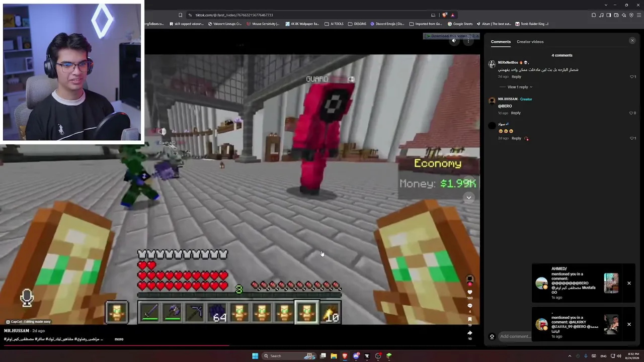Screen dimensions: 644x362
Task: Switch to the Creator videos tab
Action: tap(530, 42)
